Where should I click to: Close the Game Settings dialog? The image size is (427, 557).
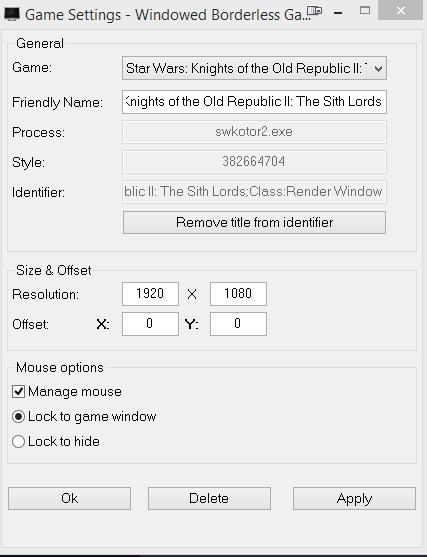pos(401,11)
